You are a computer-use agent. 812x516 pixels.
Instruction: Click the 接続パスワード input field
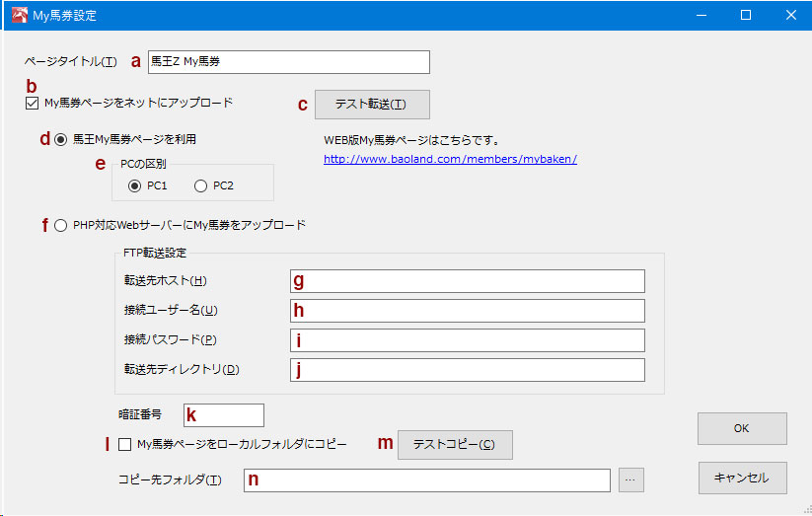click(x=467, y=340)
